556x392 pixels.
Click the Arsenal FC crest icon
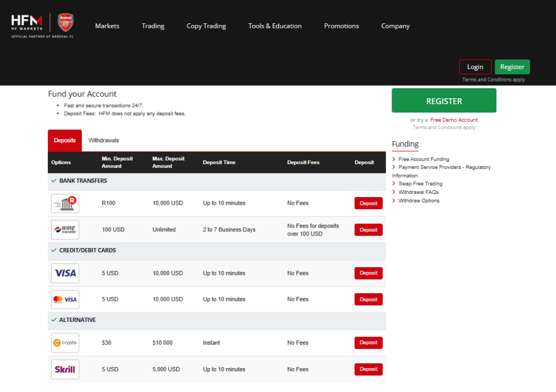(66, 22)
